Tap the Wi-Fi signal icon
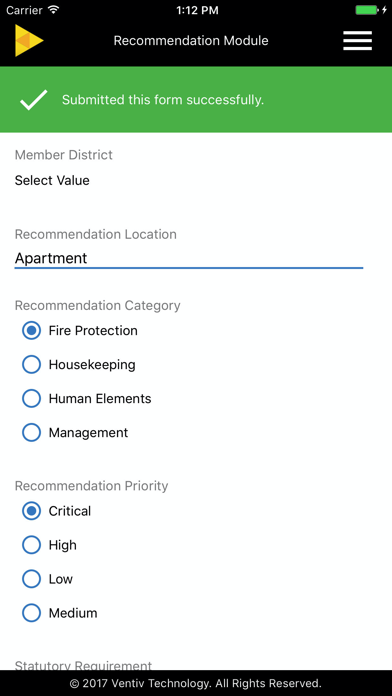 (x=54, y=9)
